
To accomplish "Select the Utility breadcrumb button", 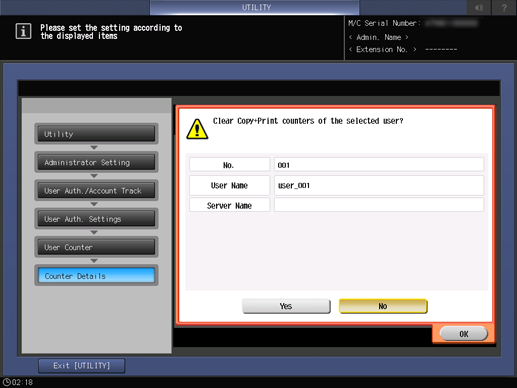I will [x=96, y=134].
